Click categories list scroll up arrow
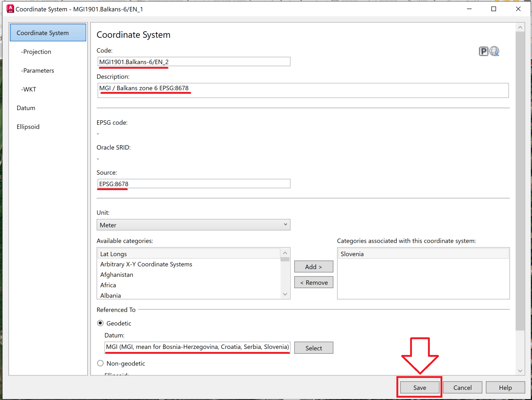 285,253
